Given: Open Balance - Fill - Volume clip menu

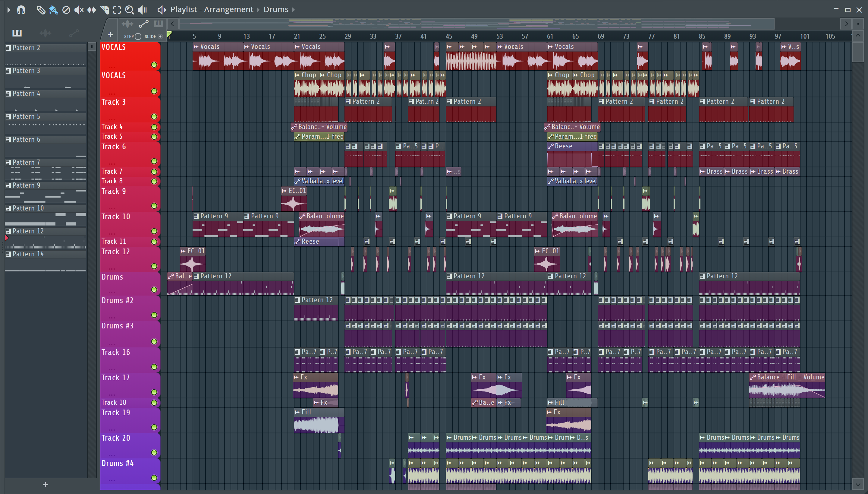Looking at the screenshot, I should [753, 377].
